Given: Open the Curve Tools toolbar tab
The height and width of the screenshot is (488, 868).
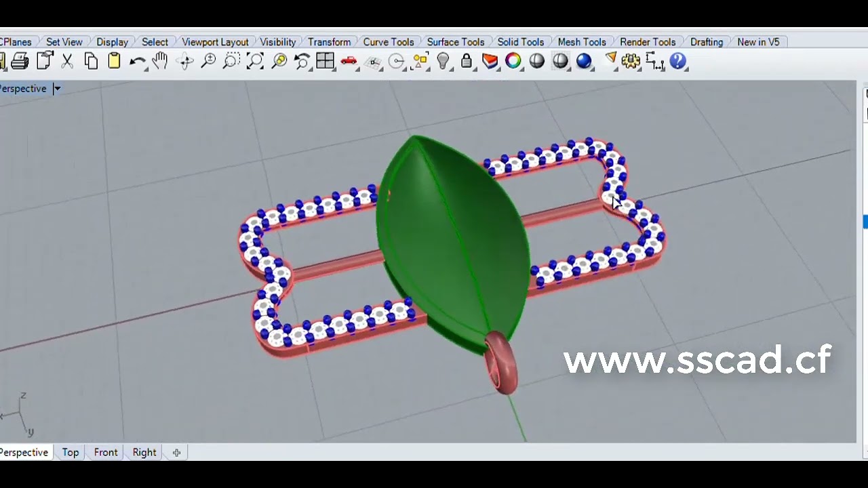Looking at the screenshot, I should [389, 42].
